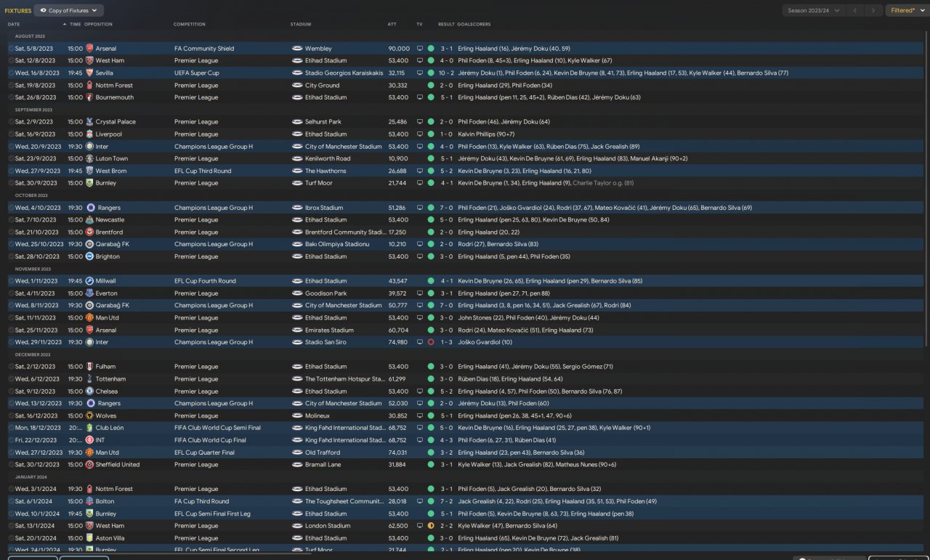Click the Crystal Palace club badge
930x560 pixels.
point(89,122)
